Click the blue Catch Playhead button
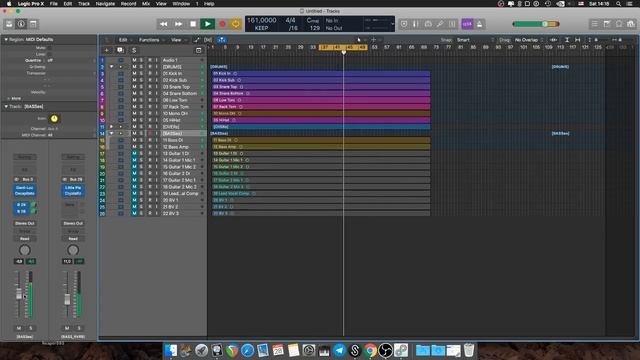The width and height of the screenshot is (640, 360). click(x=221, y=40)
